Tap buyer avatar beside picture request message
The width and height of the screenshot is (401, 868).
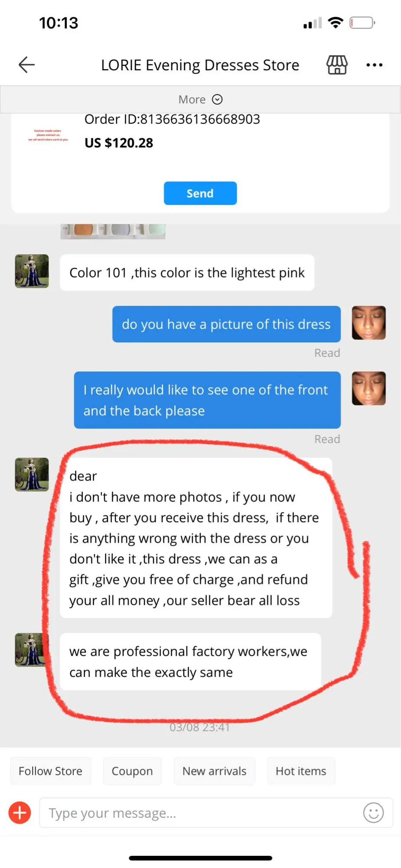[368, 323]
